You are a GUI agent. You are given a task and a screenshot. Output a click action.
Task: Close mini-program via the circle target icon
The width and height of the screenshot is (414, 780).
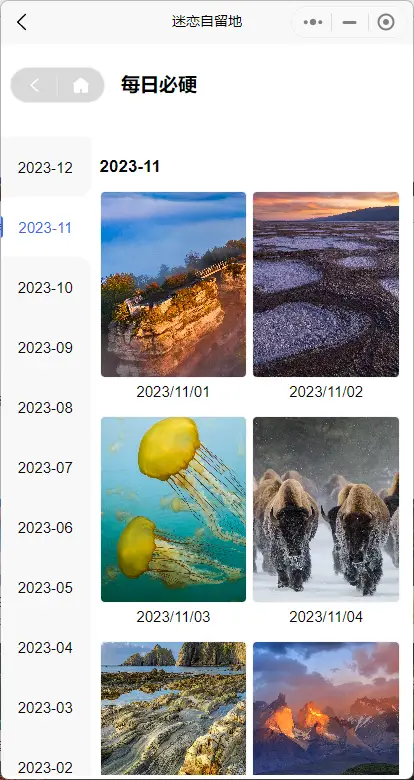click(x=386, y=22)
